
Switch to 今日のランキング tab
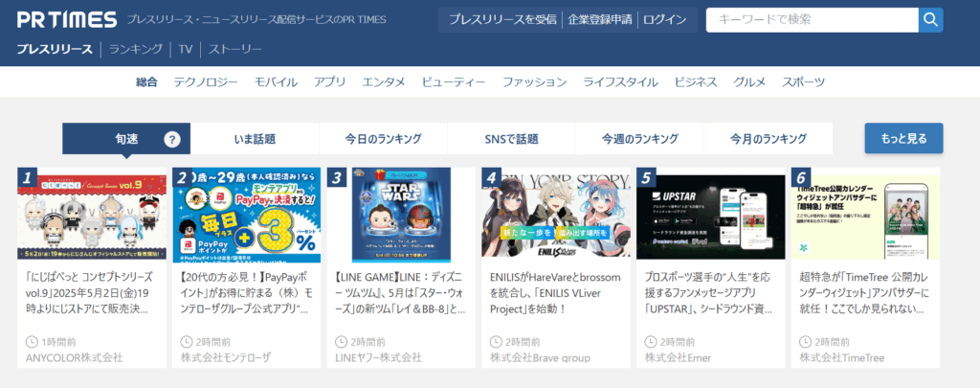[383, 139]
